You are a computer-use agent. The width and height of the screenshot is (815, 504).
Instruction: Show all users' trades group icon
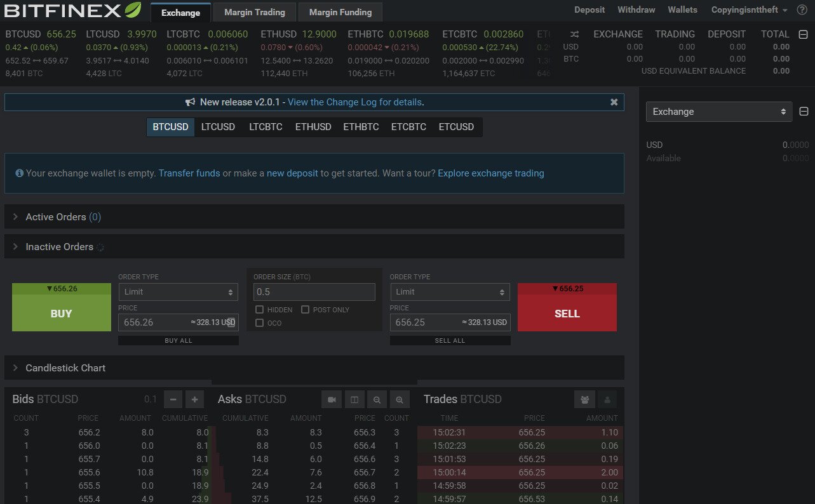(x=584, y=399)
